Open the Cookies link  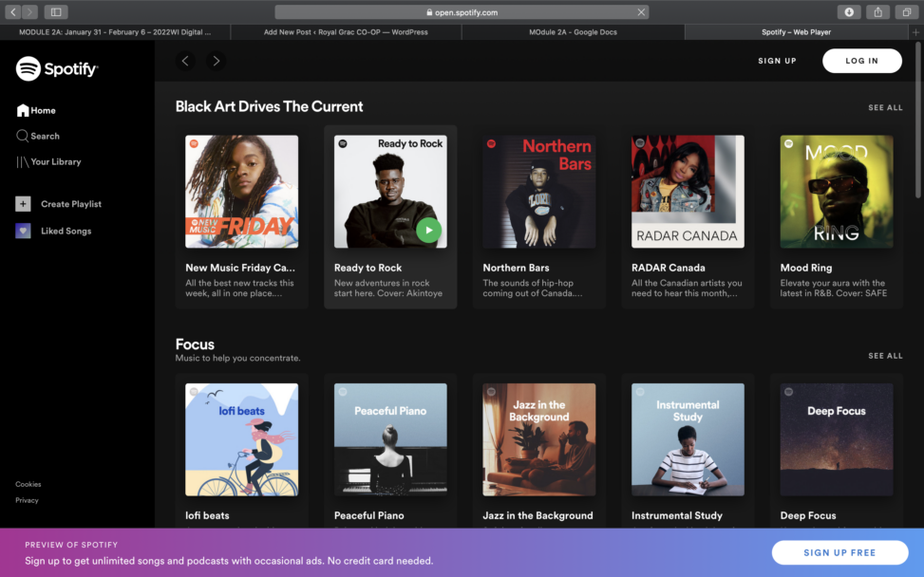(28, 484)
